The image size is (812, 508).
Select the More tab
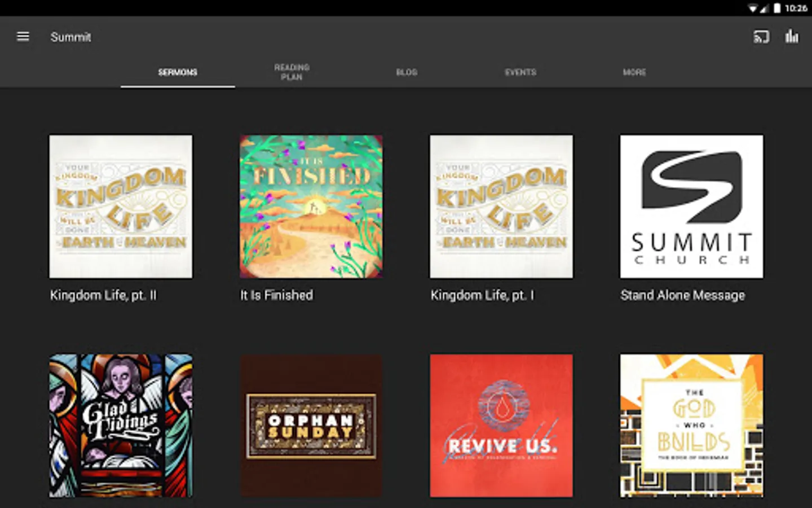pyautogui.click(x=634, y=72)
